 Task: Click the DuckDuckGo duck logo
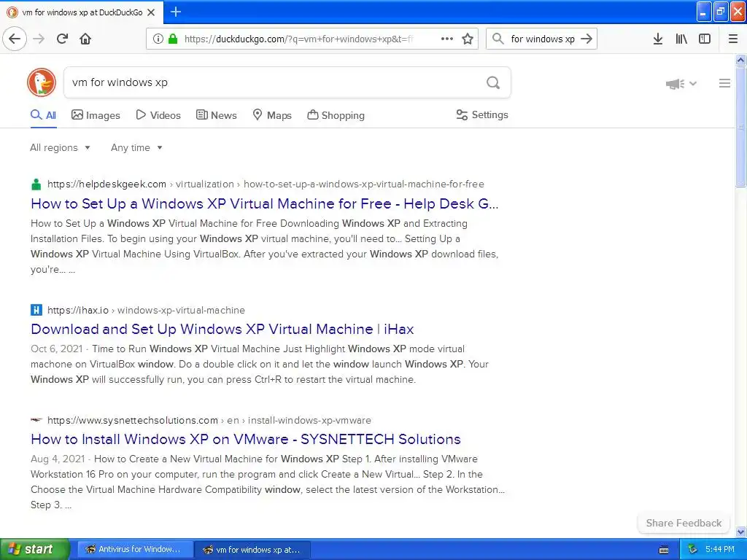[x=42, y=82]
